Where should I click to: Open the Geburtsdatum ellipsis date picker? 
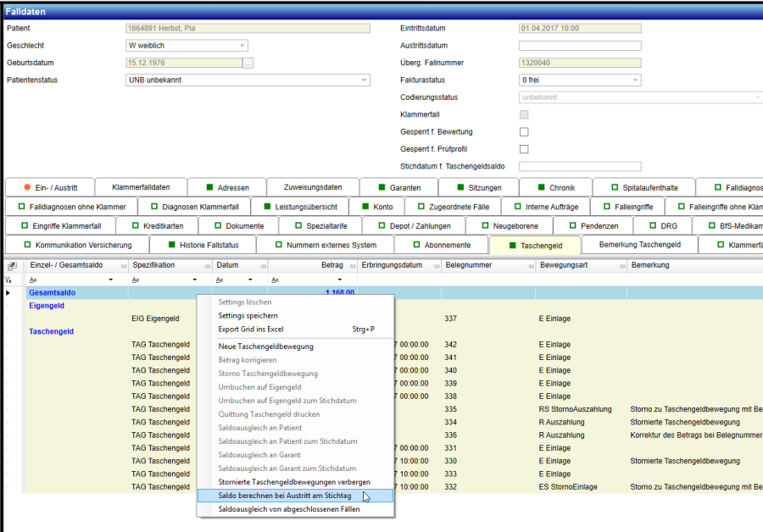coord(248,63)
